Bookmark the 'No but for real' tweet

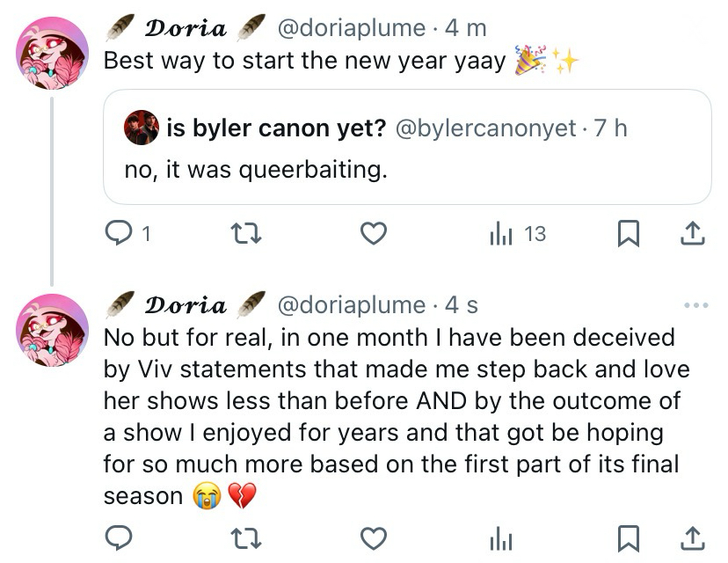click(x=629, y=536)
